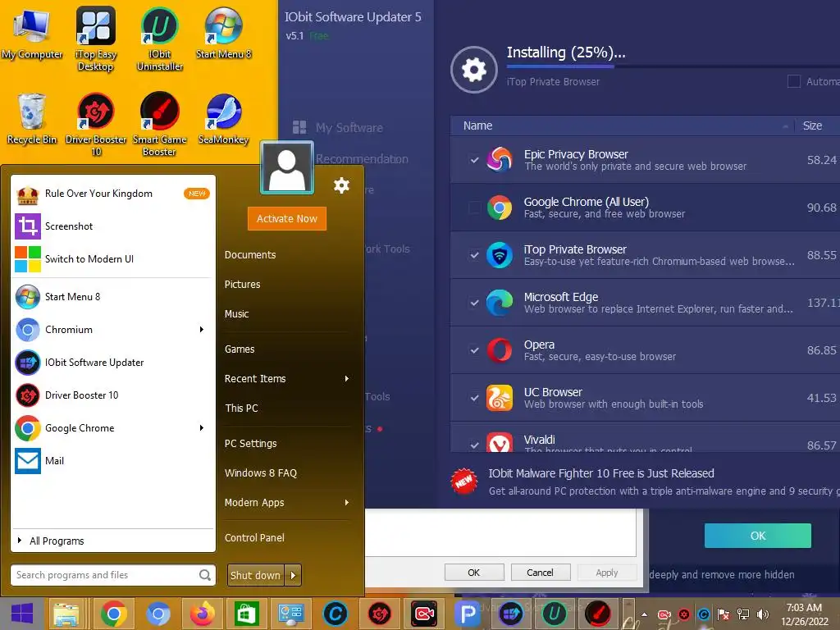
Task: Launch IObit Software Updater from start menu
Action: click(112, 362)
